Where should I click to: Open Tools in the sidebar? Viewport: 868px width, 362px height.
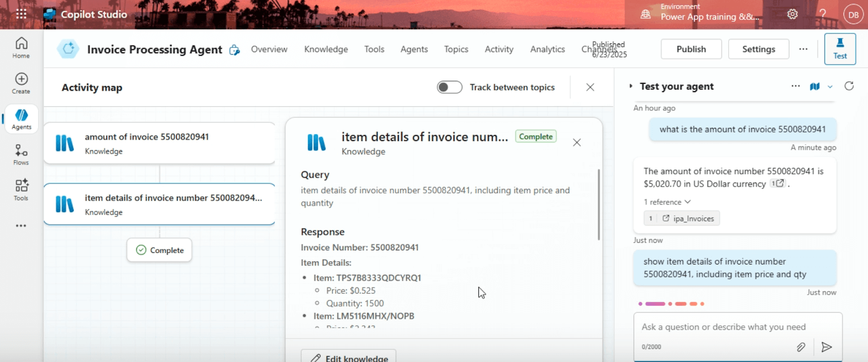point(21,190)
